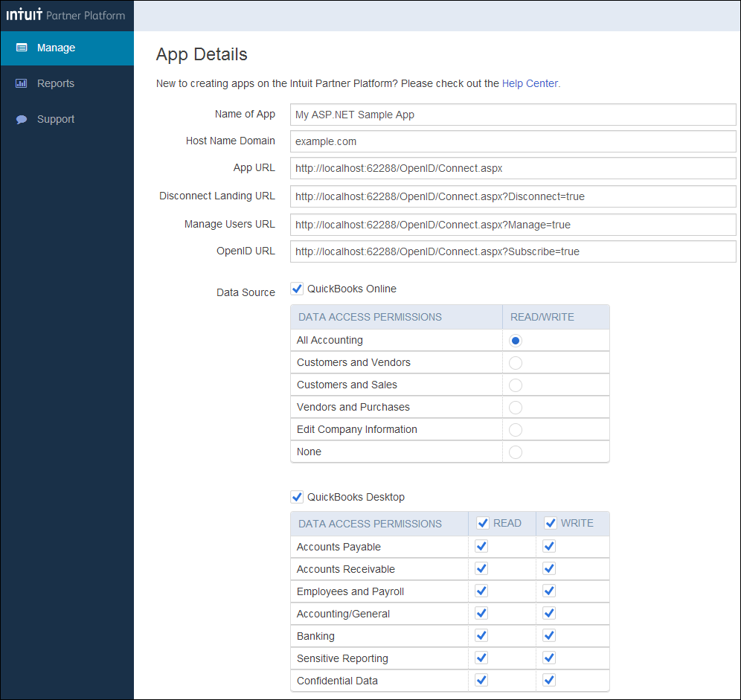Toggle Accounts Payable read checkbox
The height and width of the screenshot is (700, 741).
481,547
